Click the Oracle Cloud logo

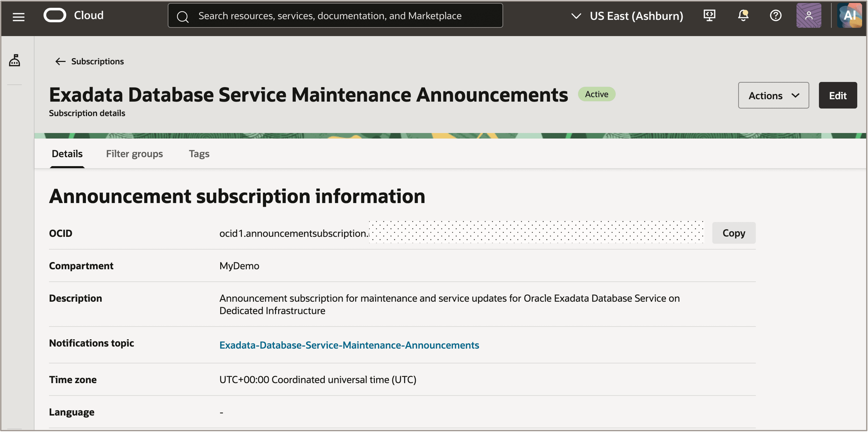pyautogui.click(x=74, y=15)
